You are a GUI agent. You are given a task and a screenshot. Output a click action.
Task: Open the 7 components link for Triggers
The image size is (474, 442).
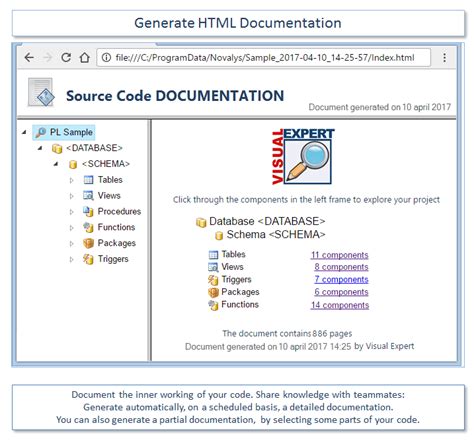click(341, 279)
